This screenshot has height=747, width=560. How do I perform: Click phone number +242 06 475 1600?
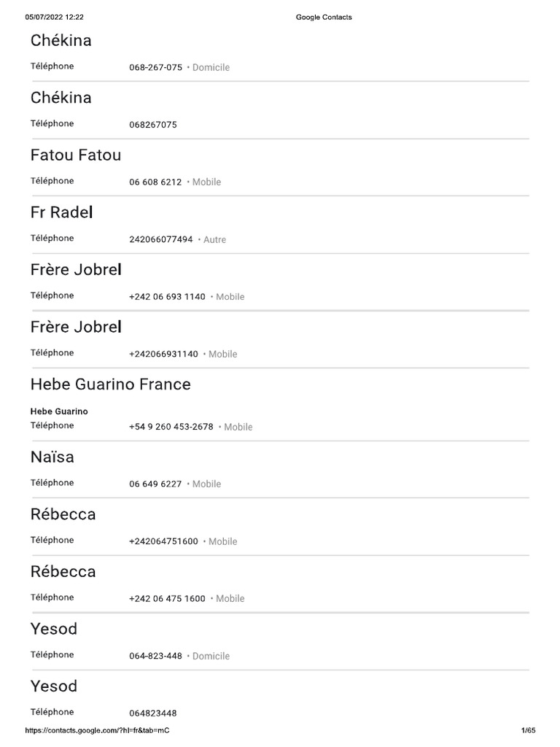(167, 598)
